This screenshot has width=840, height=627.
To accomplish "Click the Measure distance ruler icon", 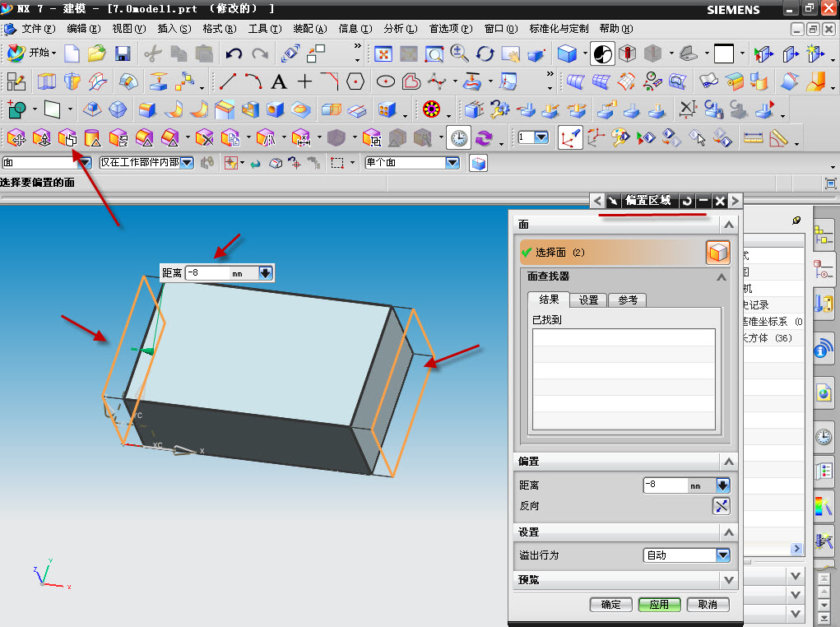I will (754, 138).
